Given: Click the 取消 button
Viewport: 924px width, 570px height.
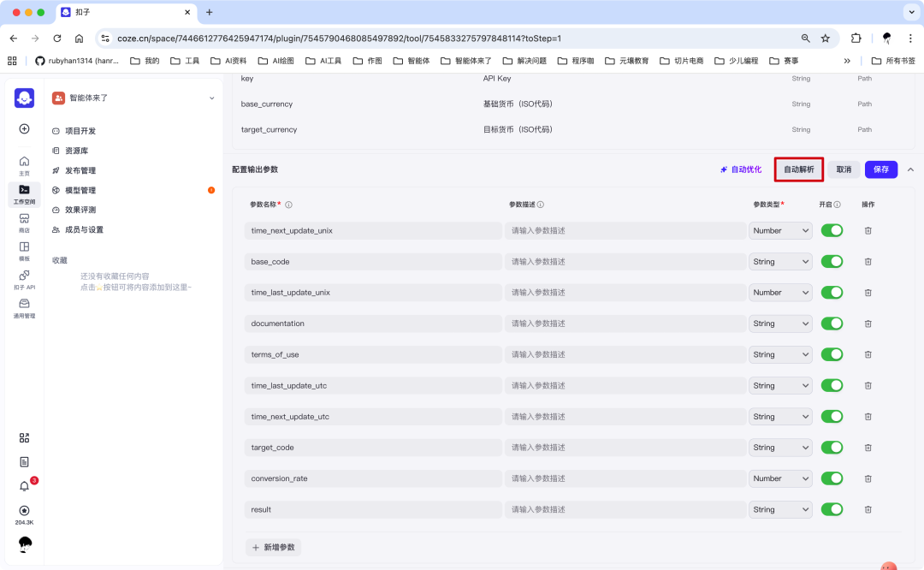Looking at the screenshot, I should click(844, 169).
